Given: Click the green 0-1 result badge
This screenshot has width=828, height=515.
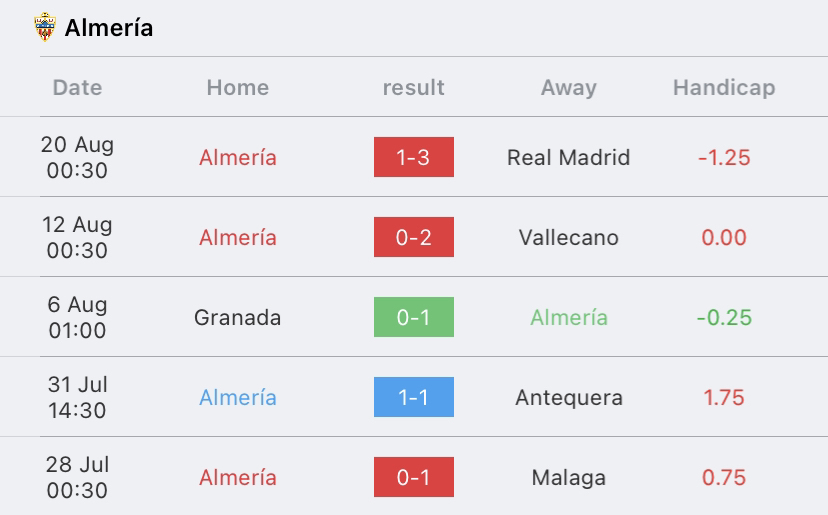Looking at the screenshot, I should (413, 317).
